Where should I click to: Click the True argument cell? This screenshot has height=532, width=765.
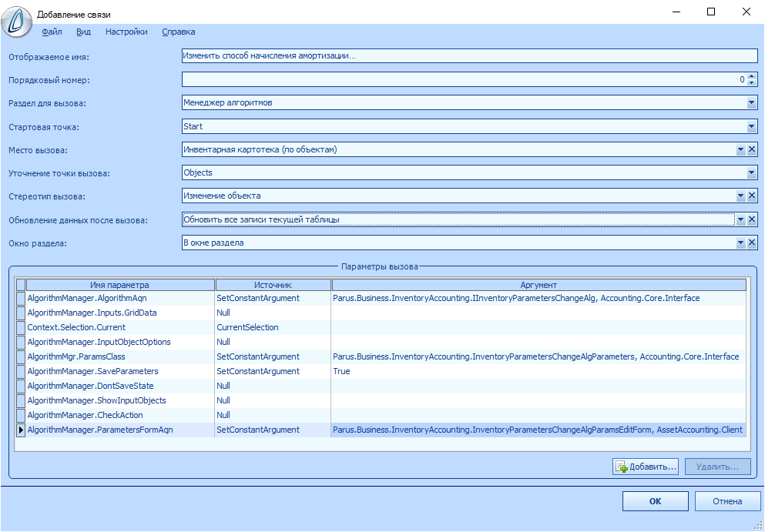(x=539, y=371)
